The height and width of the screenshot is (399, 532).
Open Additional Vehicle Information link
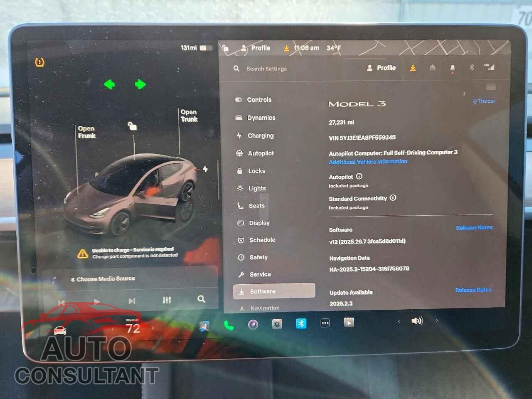click(368, 162)
